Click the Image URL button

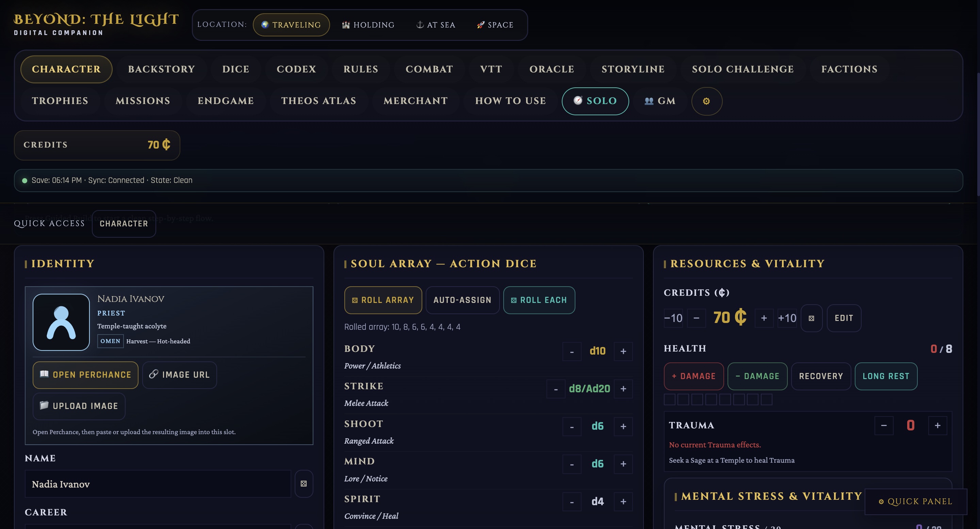(x=180, y=375)
